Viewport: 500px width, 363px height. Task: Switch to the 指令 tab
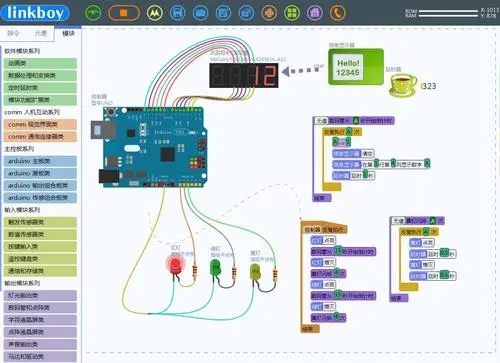(14, 33)
